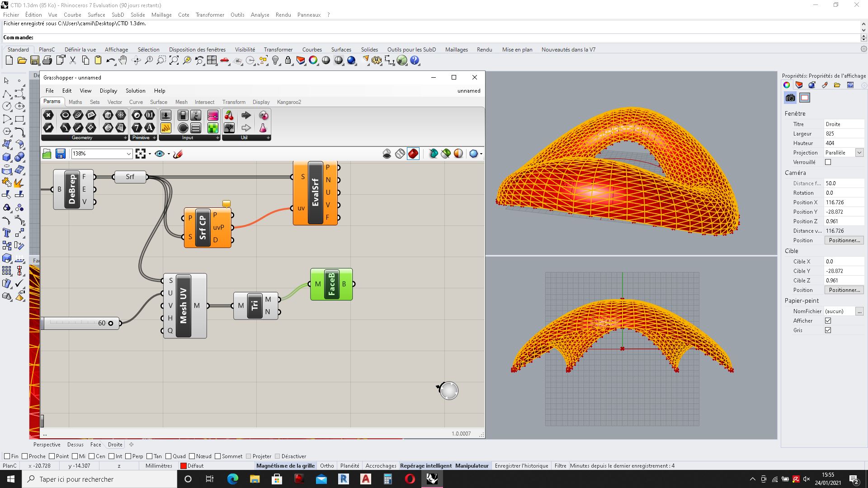Click the red car icon in Rhino toolbar
Screen dimensions: 868x488
tap(225, 60)
